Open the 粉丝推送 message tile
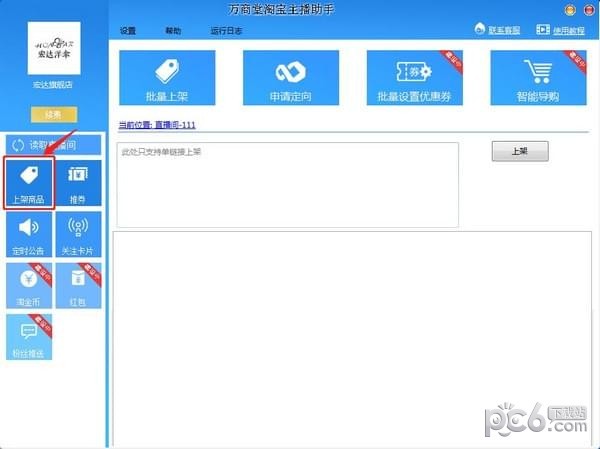 pos(29,337)
